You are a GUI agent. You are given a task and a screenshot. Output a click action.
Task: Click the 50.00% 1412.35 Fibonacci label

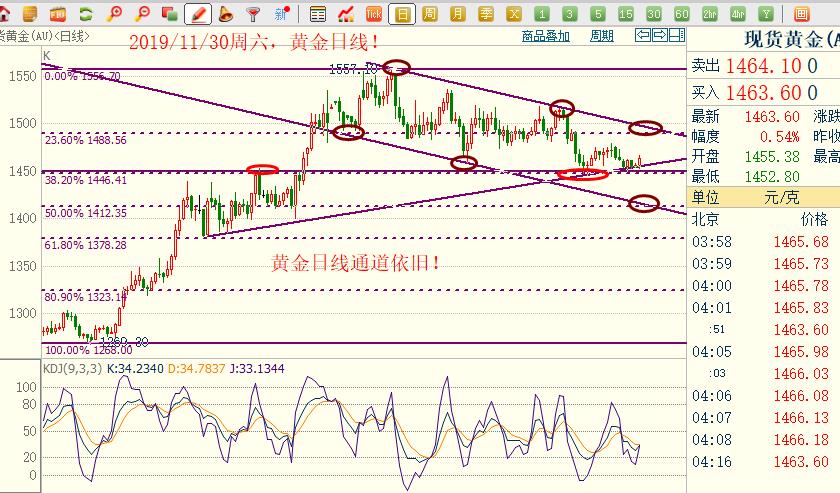coord(86,213)
